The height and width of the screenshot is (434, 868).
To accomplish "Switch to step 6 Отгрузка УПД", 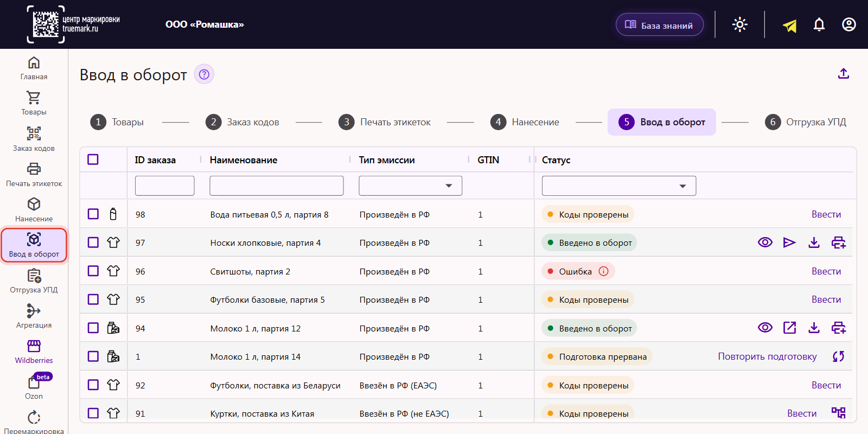I will coord(806,122).
